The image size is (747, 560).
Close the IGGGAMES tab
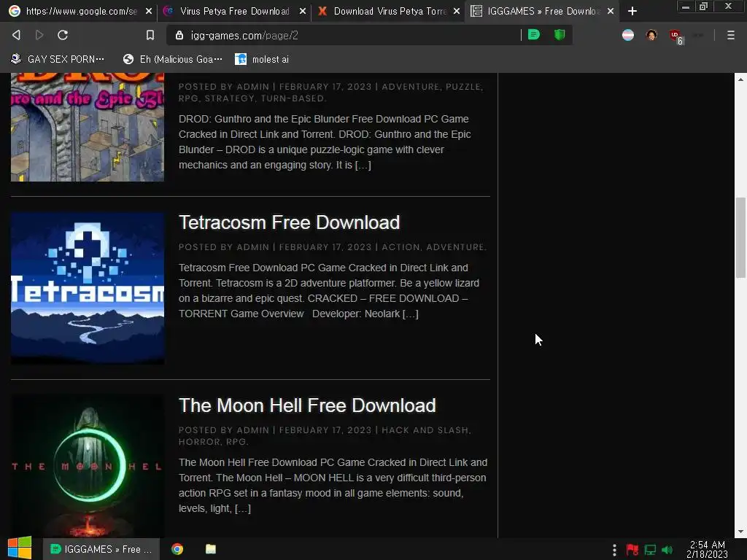click(611, 11)
